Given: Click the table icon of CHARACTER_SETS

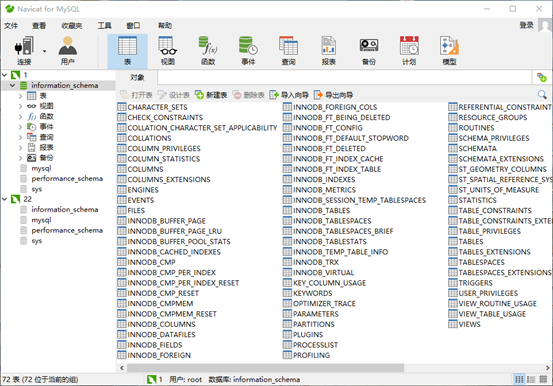Looking at the screenshot, I should coord(122,107).
